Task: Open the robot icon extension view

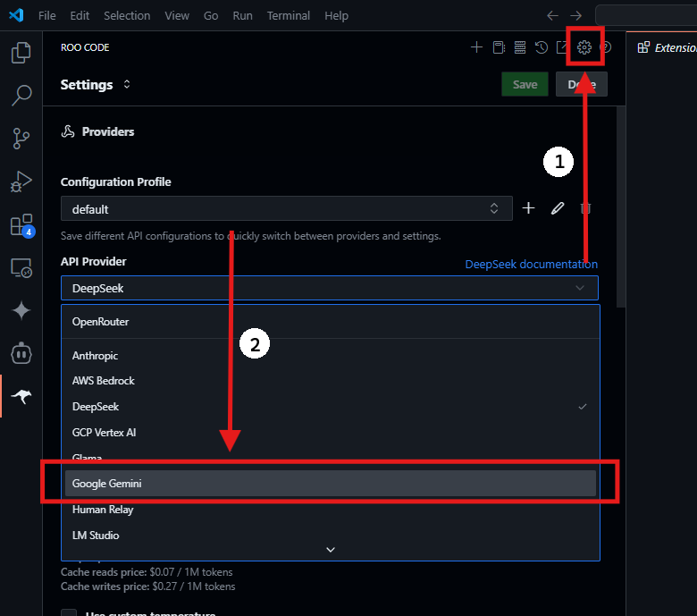Action: tap(21, 353)
